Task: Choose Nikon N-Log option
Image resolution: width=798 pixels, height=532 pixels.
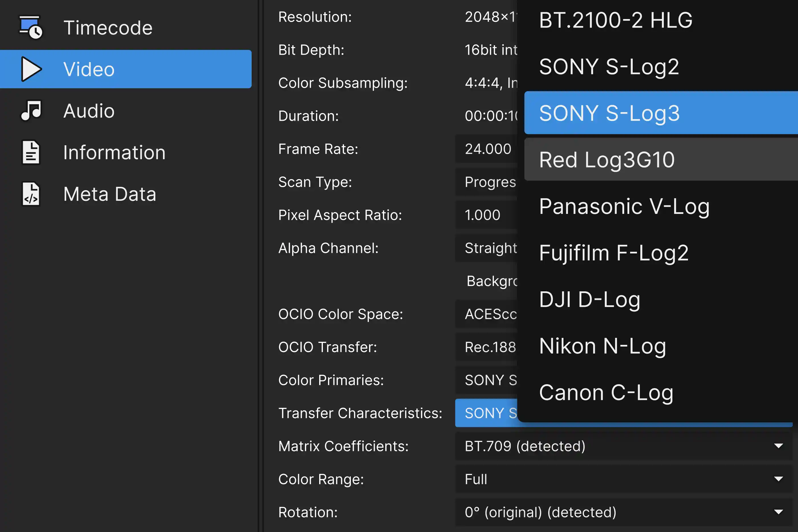Action: click(661, 346)
